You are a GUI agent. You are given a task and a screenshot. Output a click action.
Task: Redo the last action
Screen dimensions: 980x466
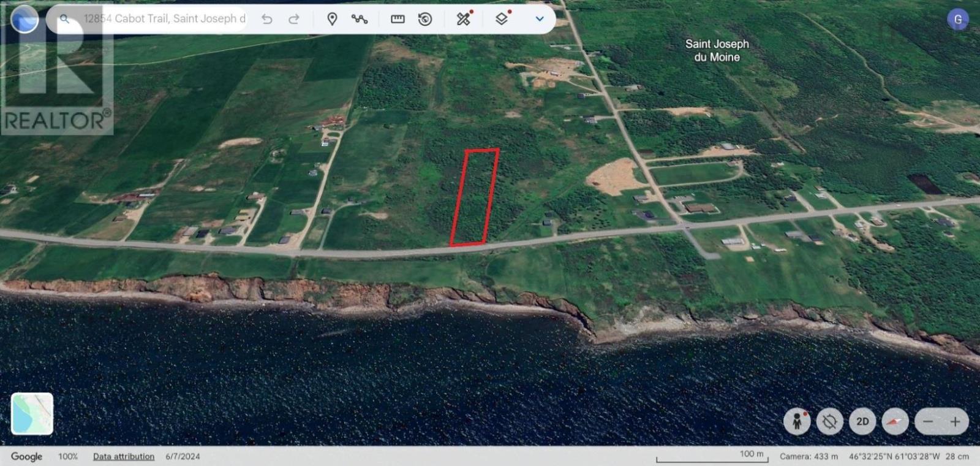294,19
